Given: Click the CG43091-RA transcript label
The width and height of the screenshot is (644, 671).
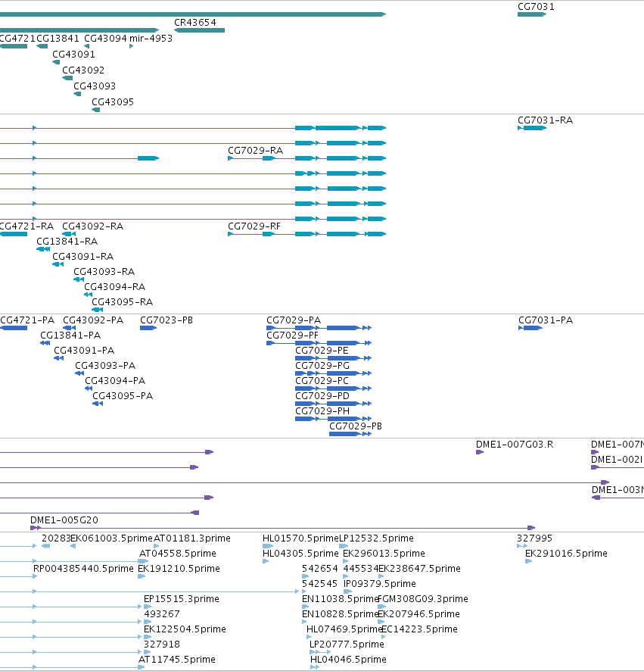Looking at the screenshot, I should point(83,257).
